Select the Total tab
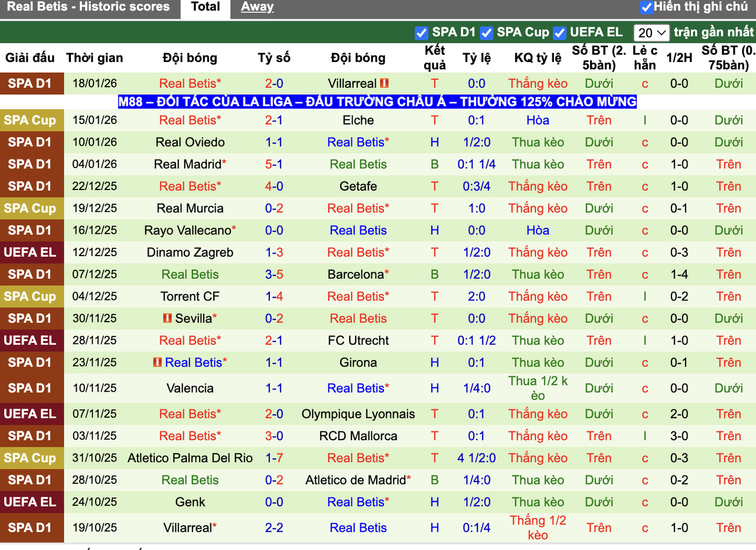Screen dimensions: 756x550 (204, 6)
